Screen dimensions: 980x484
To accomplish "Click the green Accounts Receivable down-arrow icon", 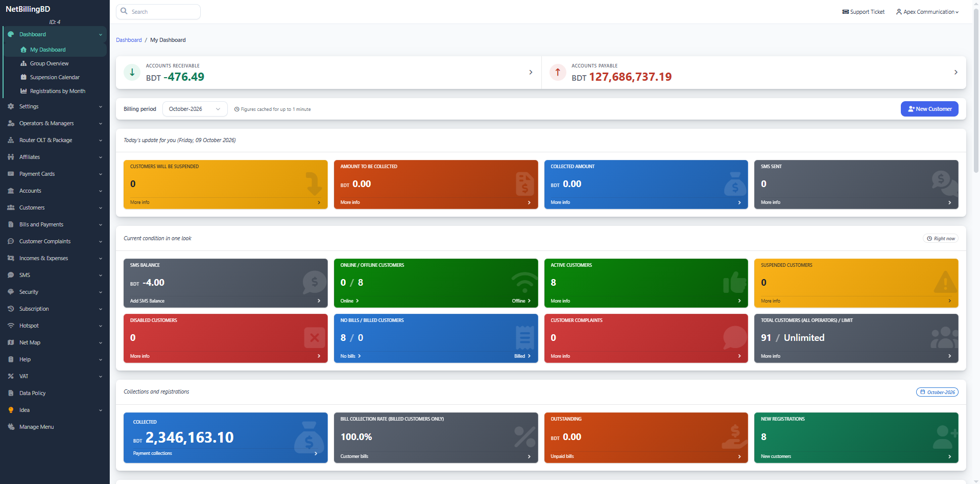I will click(x=132, y=72).
